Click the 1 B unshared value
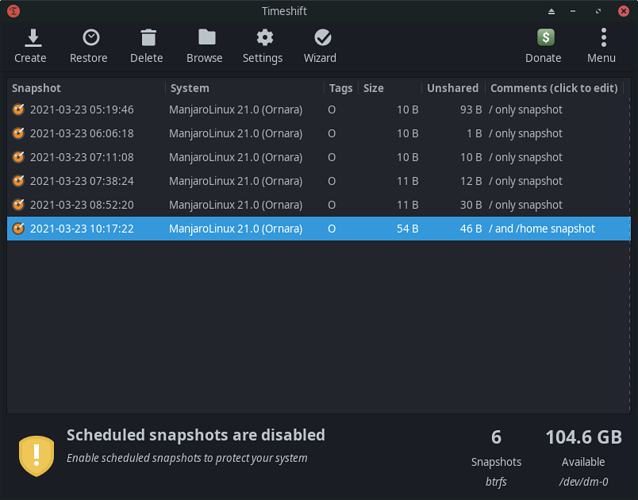This screenshot has height=500, width=638. coord(474,133)
